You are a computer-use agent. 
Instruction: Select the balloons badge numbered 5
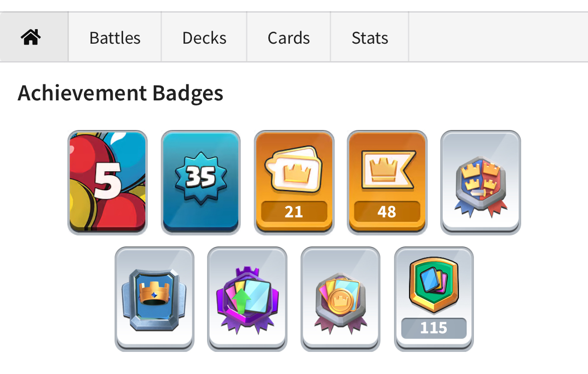(x=108, y=183)
